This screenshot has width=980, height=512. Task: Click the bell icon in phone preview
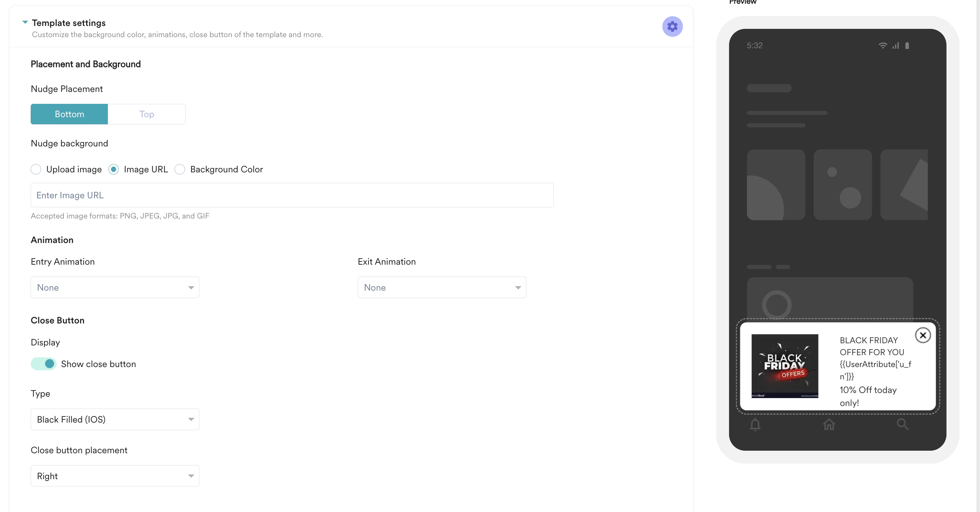click(755, 424)
